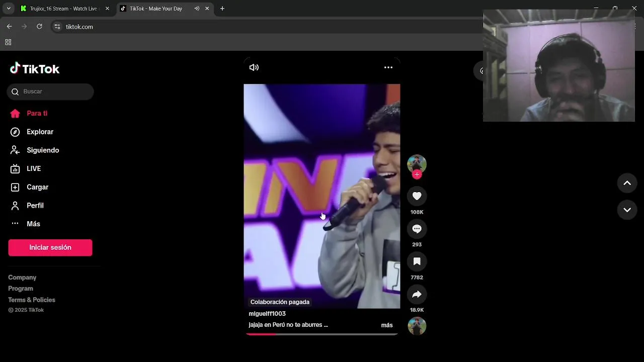Open the tab search dropdown arrow
Viewport: 644px width, 362px height.
[9, 9]
